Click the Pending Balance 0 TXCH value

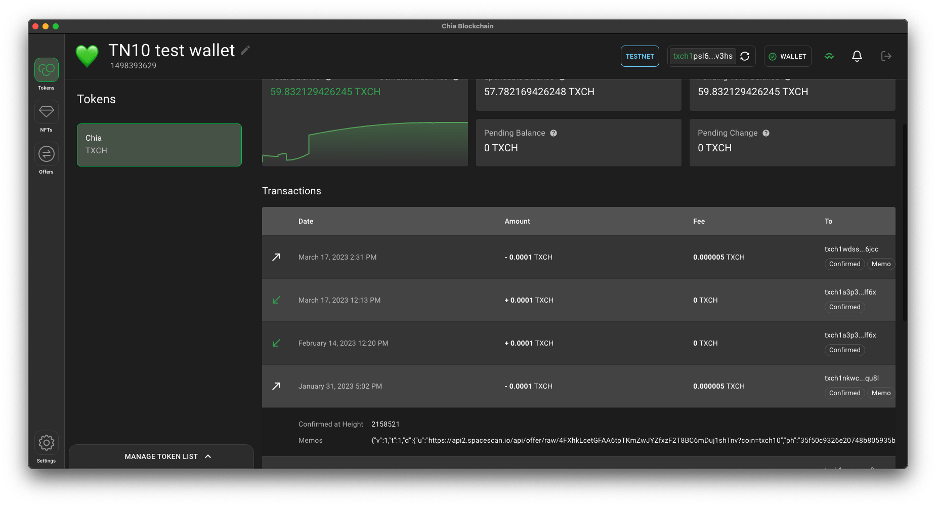(501, 148)
